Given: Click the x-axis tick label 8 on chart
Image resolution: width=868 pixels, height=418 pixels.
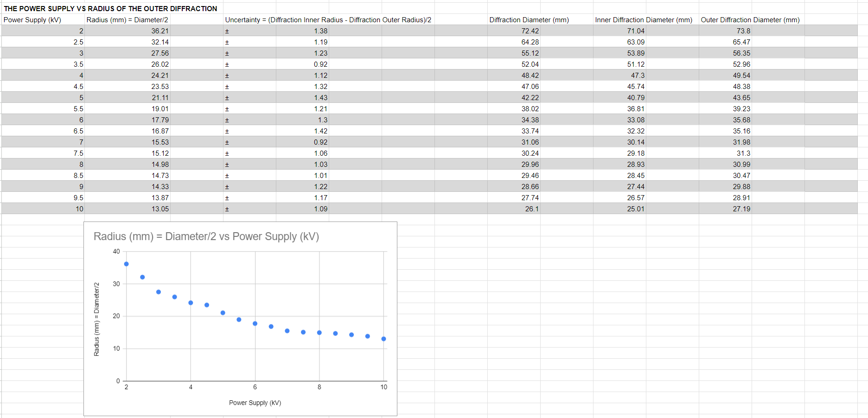Looking at the screenshot, I should click(319, 387).
